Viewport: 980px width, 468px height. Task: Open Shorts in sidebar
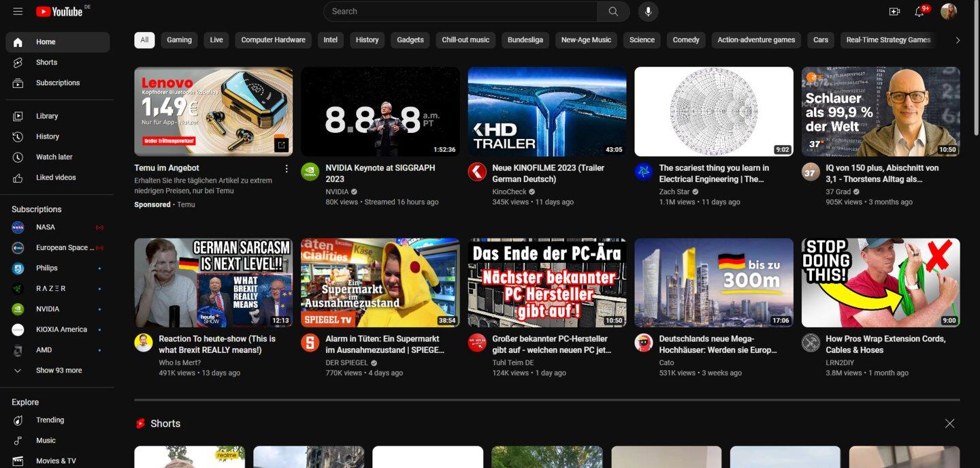58,63
